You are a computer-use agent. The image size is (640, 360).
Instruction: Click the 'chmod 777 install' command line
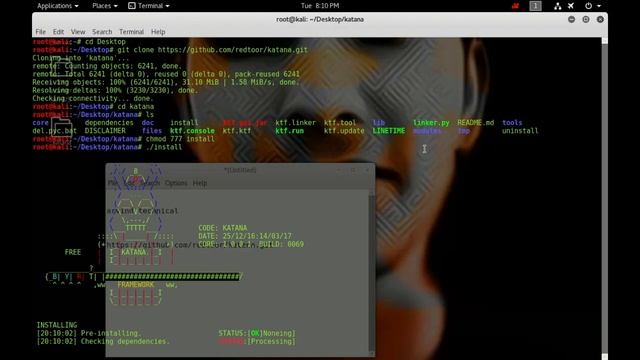point(180,139)
